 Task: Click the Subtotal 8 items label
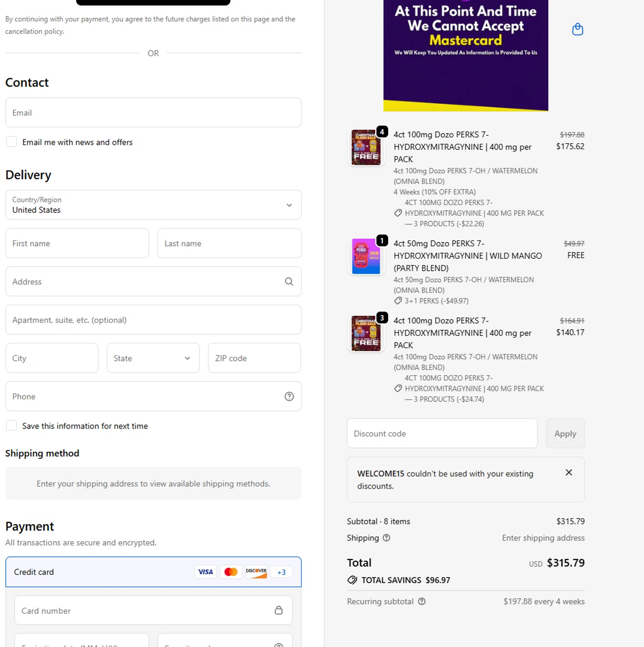tap(379, 521)
